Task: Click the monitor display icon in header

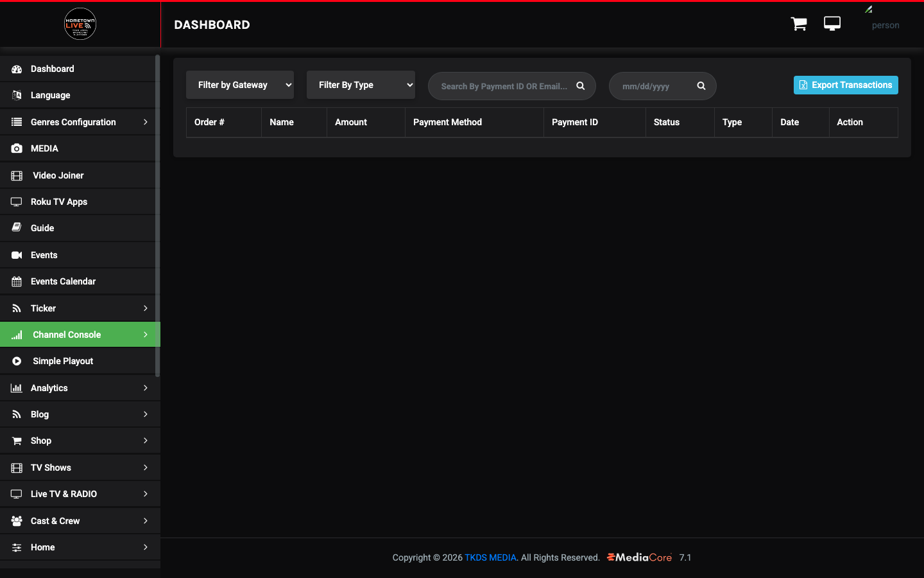Action: pos(832,24)
